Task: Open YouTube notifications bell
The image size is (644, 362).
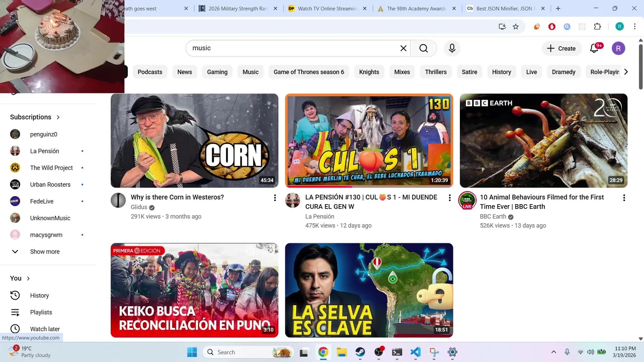Action: tap(594, 48)
